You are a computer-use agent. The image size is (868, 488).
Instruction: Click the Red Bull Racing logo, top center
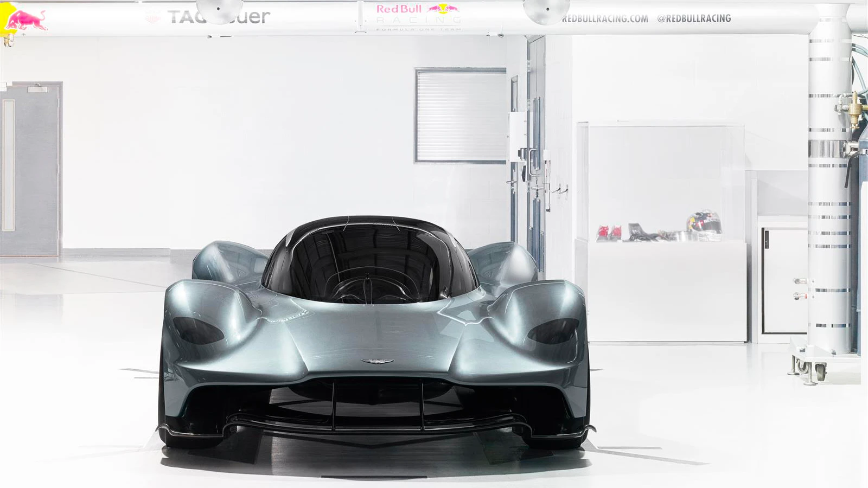418,16
